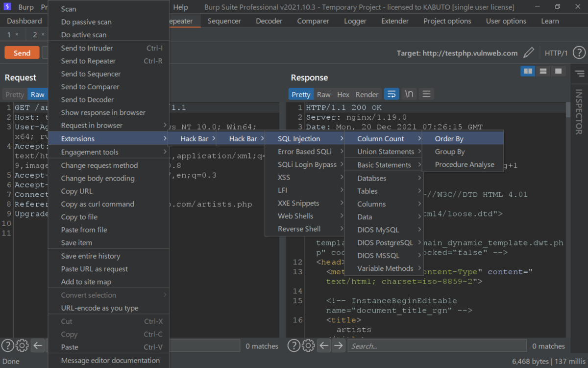Open the Inspector menu lines icon
Viewport: 588px width, 368px height.
coord(580,74)
